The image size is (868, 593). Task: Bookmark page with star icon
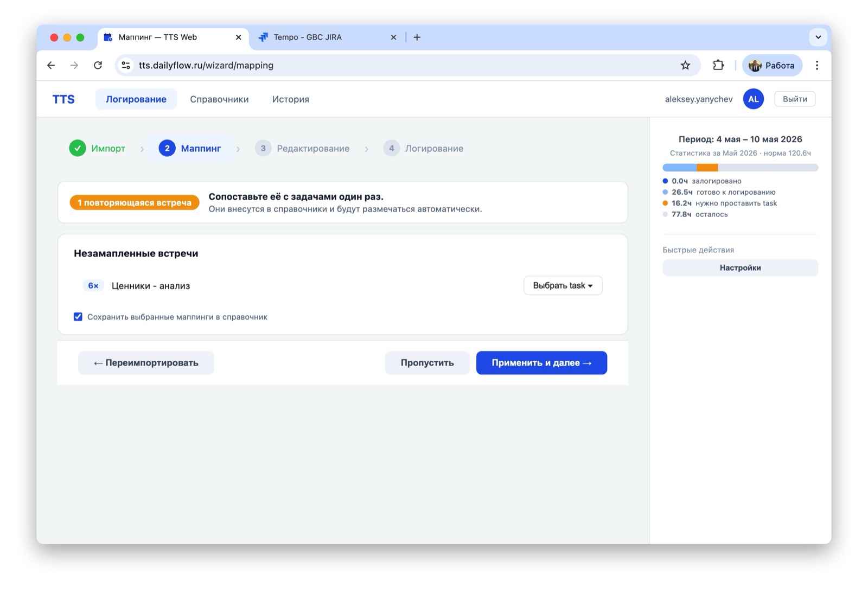[x=685, y=65]
